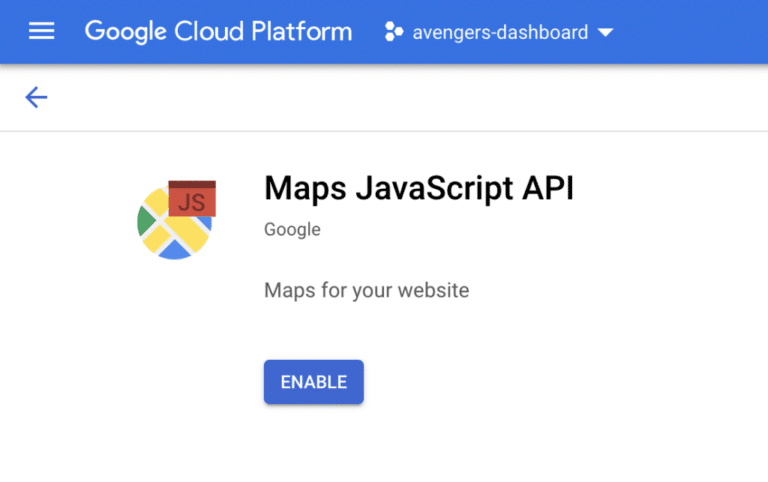Open the avengers-dashboard project picker

click(500, 32)
